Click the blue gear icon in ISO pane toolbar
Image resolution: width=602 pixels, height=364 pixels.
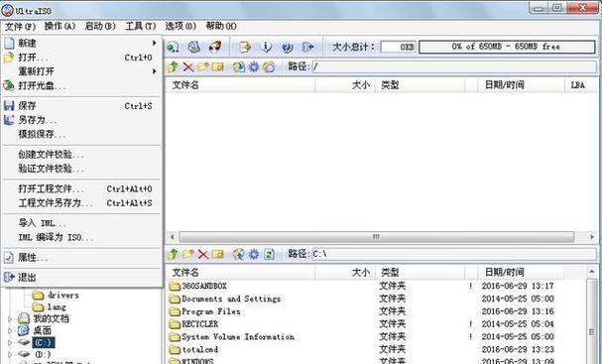(x=254, y=66)
